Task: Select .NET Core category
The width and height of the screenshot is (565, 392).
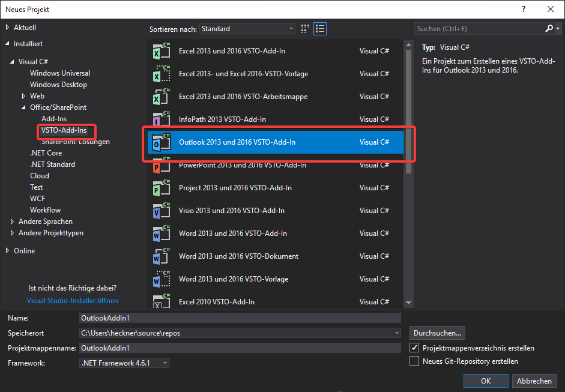Action: [46, 153]
